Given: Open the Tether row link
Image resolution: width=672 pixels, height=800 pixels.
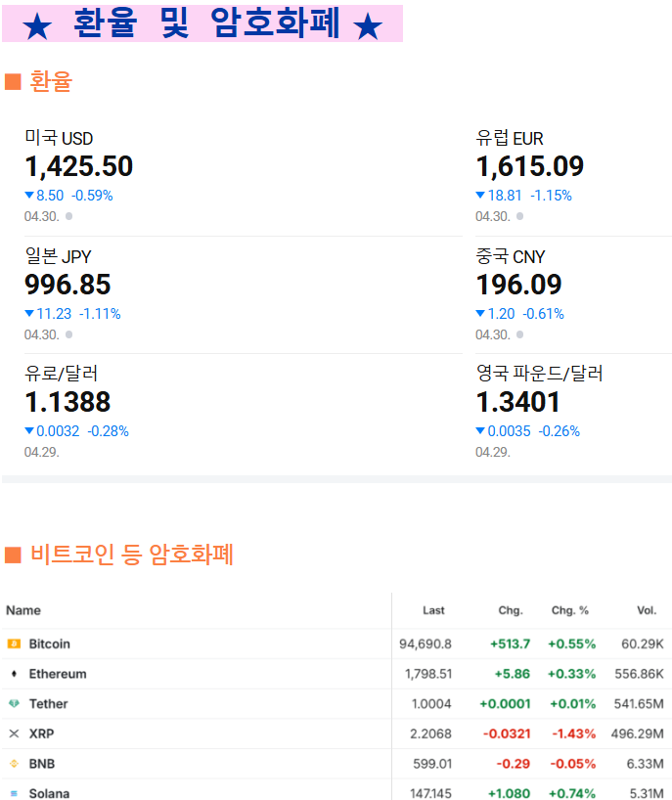Looking at the screenshot, I should 49,703.
